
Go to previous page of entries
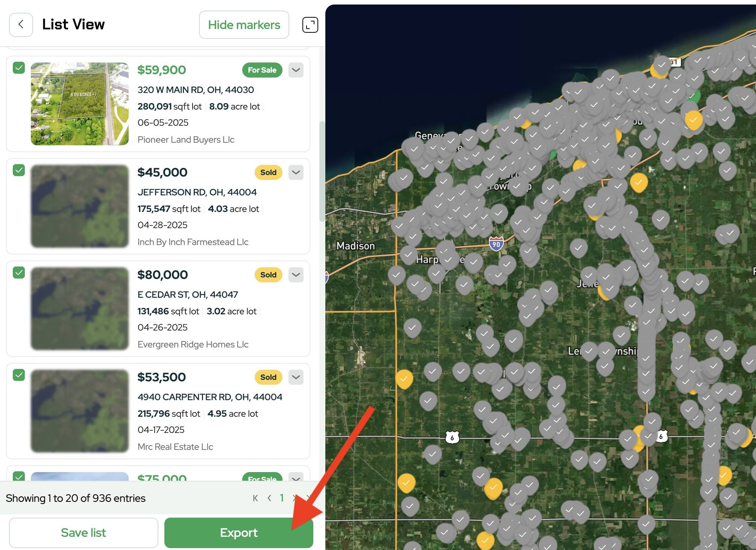(x=269, y=498)
